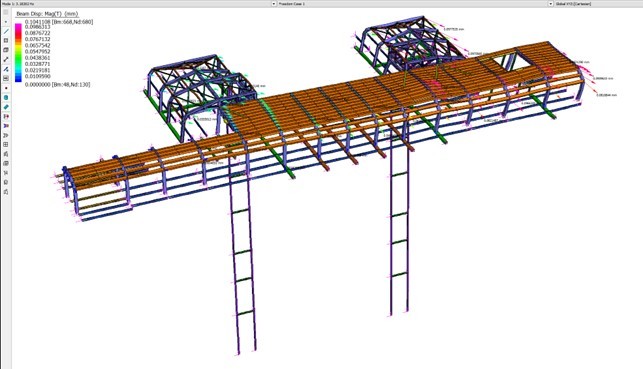This screenshot has width=643, height=369.
Task: Click the square plate element icon
Action: 6,41
